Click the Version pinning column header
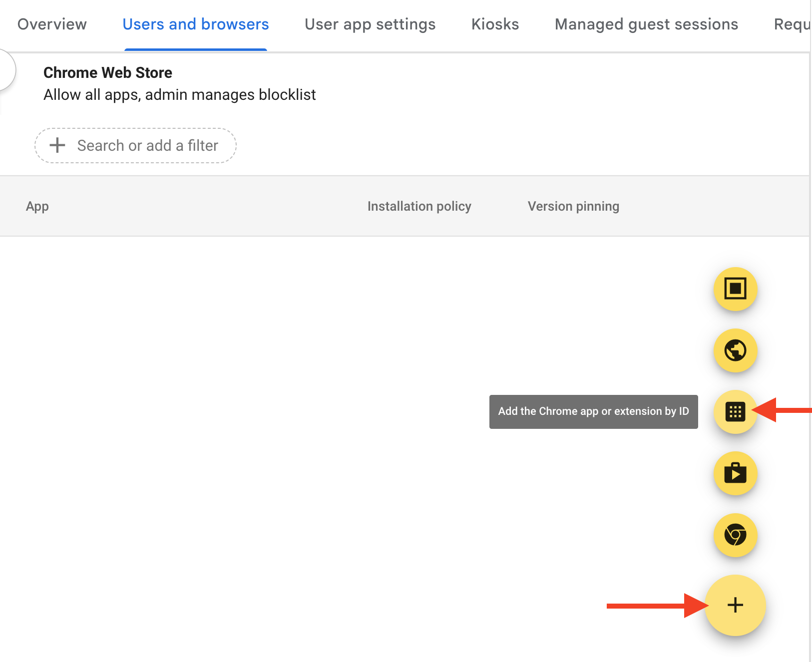 click(x=573, y=206)
